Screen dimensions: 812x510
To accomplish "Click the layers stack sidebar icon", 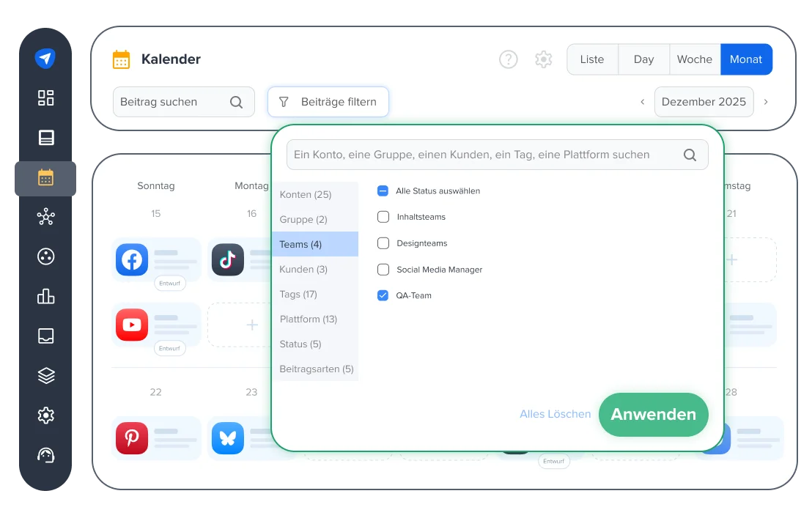I will [x=46, y=375].
